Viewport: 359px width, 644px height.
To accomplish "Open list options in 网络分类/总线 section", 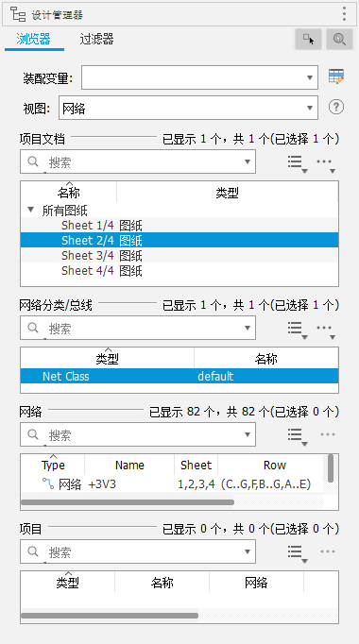I will (x=298, y=330).
